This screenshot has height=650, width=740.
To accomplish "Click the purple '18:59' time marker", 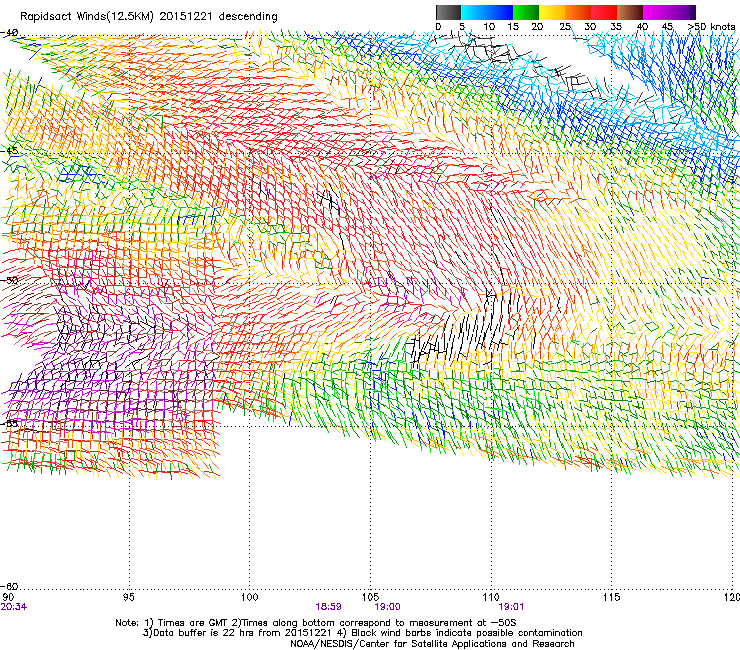I will [328, 607].
